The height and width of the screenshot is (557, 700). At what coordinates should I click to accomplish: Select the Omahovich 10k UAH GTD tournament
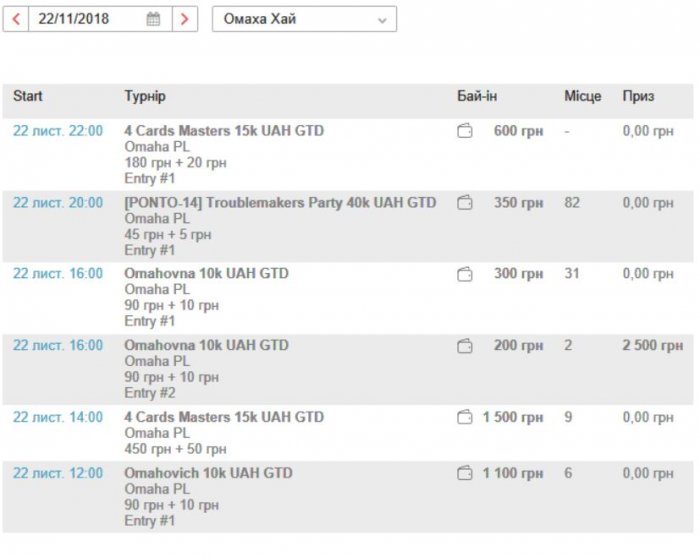[208, 473]
